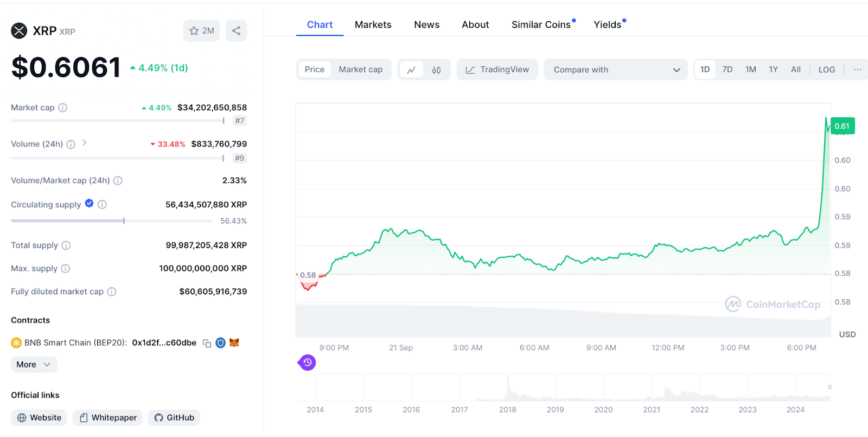This screenshot has width=868, height=437.
Task: Select Price chart toggle
Action: (x=315, y=69)
